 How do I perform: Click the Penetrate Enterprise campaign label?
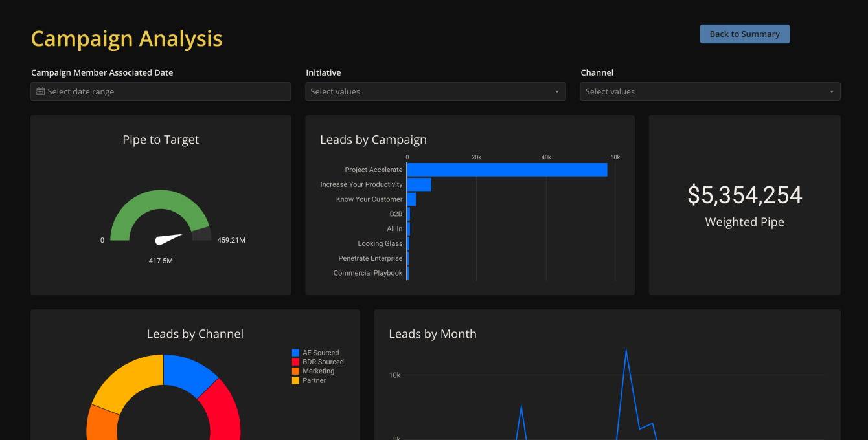click(371, 258)
